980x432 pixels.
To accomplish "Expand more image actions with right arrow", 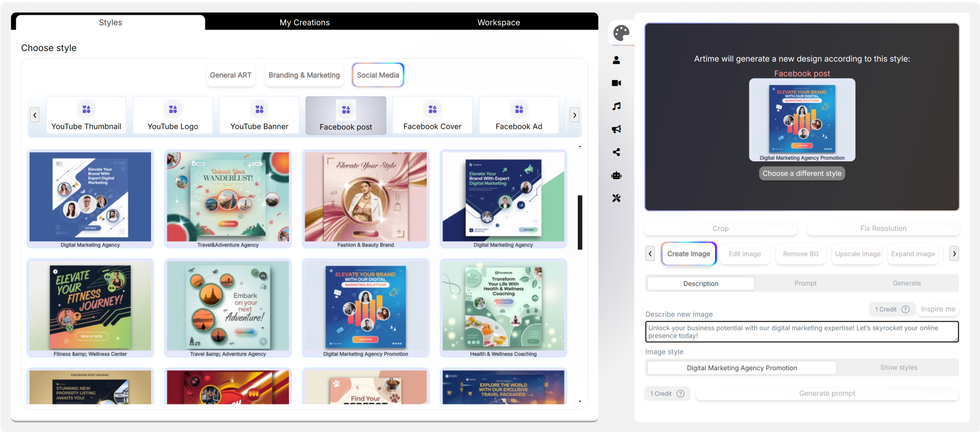I will point(954,254).
